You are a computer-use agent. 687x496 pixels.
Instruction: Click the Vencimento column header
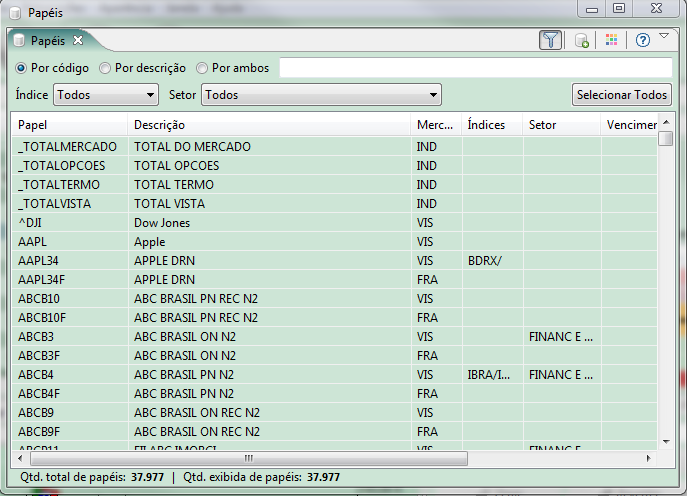coord(629,125)
